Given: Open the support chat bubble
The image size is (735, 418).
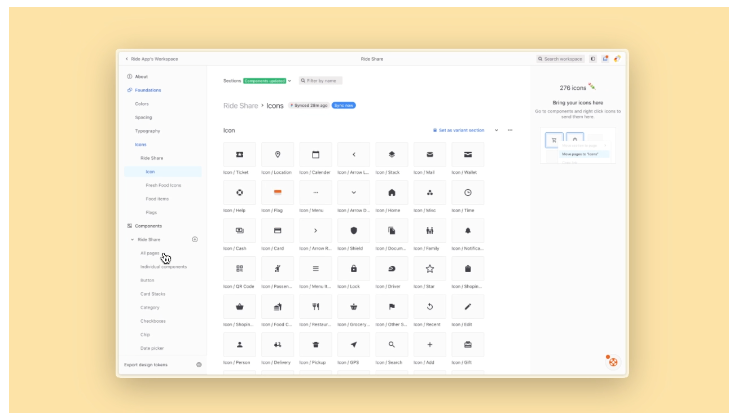Looking at the screenshot, I should pyautogui.click(x=613, y=362).
